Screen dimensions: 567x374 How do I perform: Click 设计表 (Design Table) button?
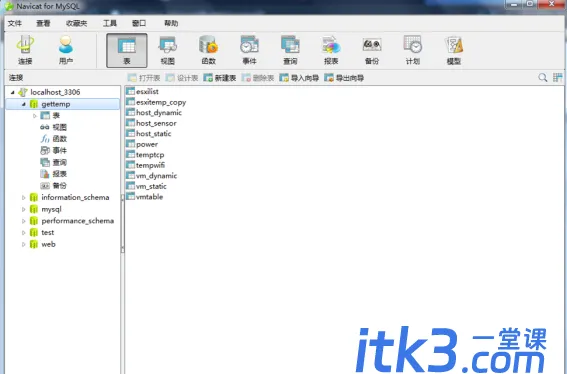182,78
